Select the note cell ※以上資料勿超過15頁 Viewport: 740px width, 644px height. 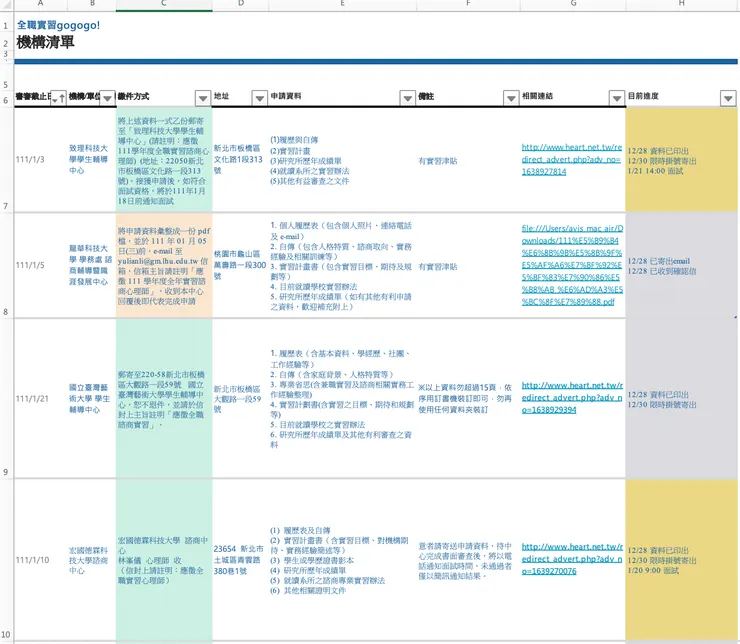pyautogui.click(x=468, y=399)
